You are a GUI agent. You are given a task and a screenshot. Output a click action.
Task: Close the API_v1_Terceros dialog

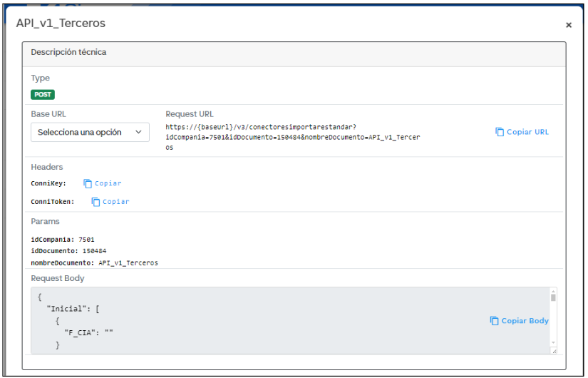pos(569,25)
